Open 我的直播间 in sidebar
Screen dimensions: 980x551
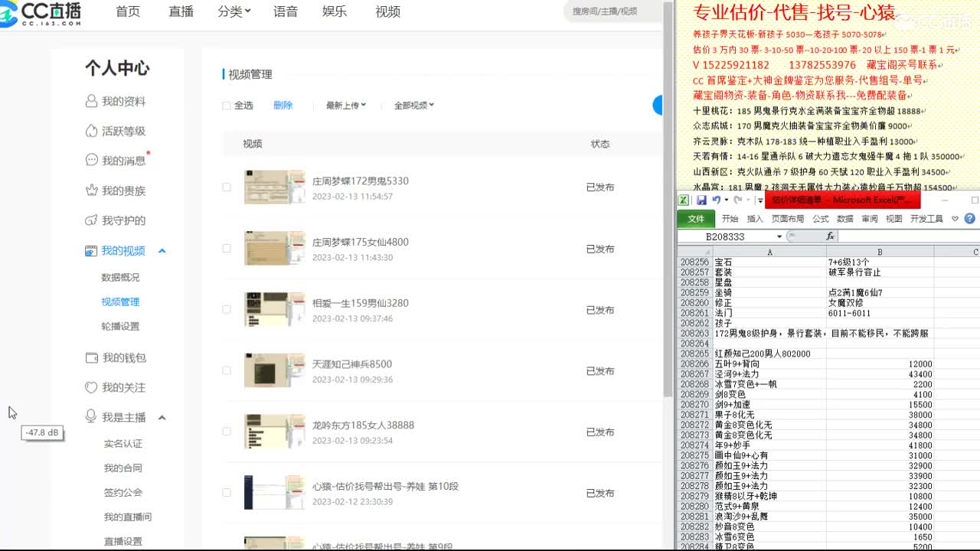point(128,517)
